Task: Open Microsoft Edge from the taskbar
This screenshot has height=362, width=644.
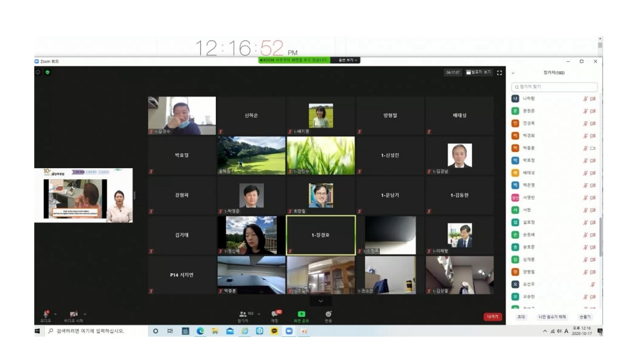Action: tap(200, 331)
